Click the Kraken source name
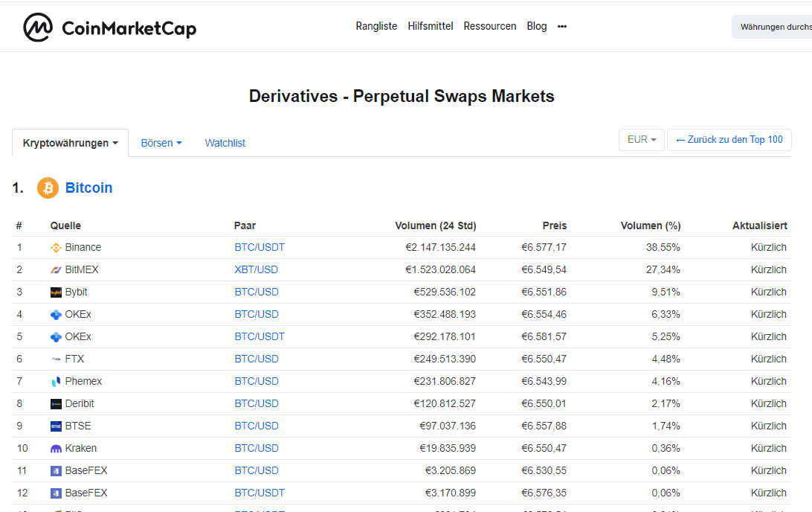The height and width of the screenshot is (512, 812). click(x=81, y=448)
